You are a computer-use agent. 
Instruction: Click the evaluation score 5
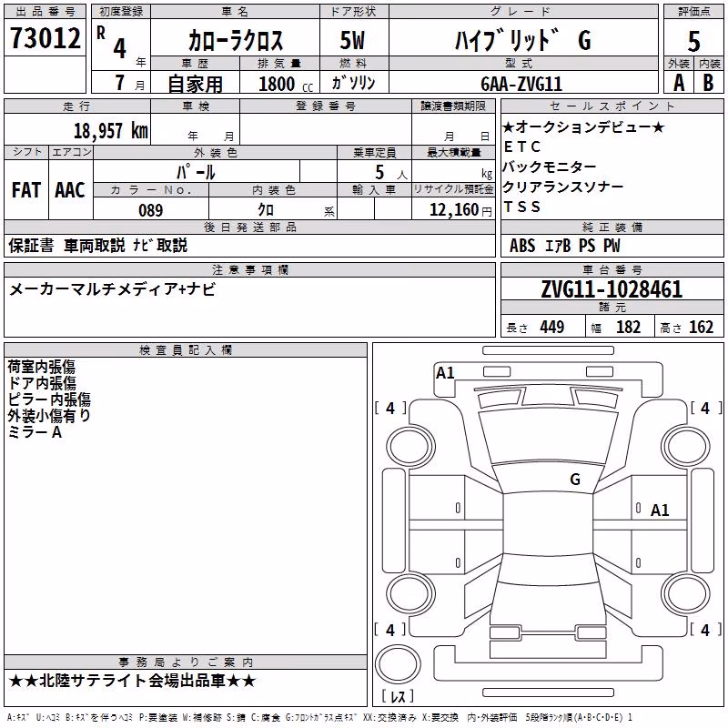(693, 42)
